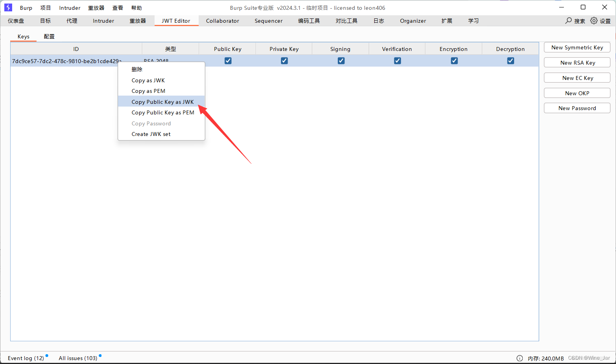The height and width of the screenshot is (364, 616).
Task: Open the Burp menu
Action: click(26, 8)
